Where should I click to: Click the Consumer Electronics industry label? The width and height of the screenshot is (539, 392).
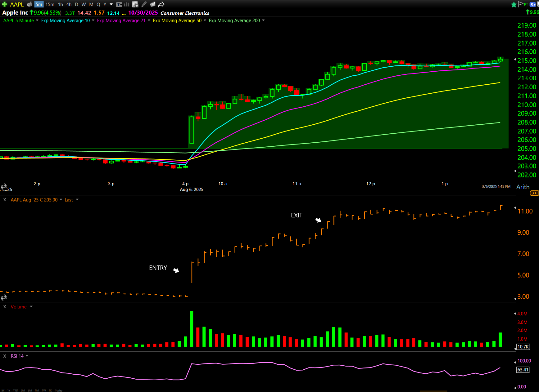pos(185,13)
